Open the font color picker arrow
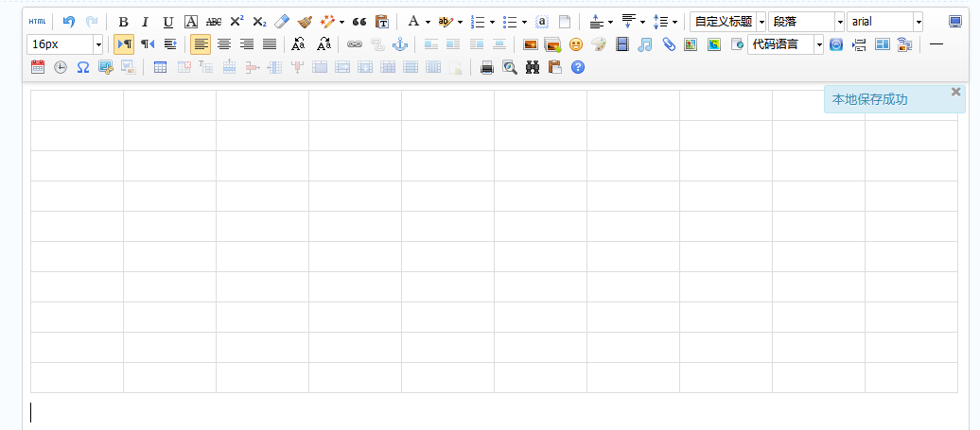980x430 pixels. [428, 22]
